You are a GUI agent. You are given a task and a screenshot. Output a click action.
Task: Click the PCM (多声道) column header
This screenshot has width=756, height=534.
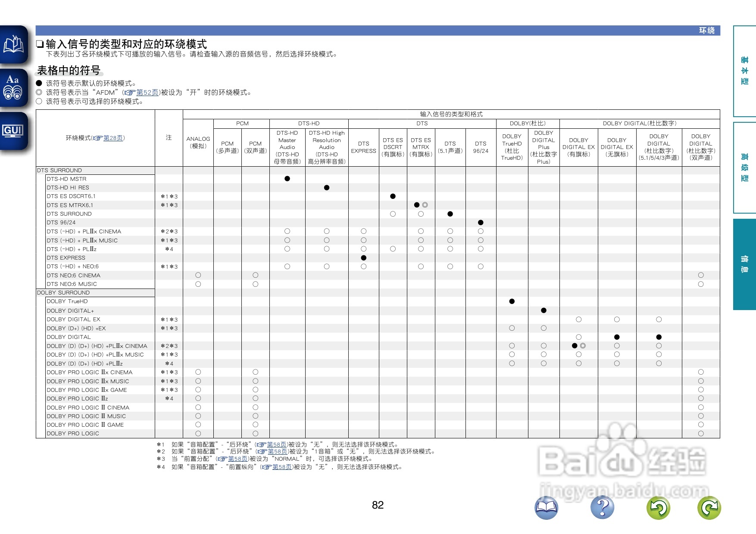click(228, 147)
